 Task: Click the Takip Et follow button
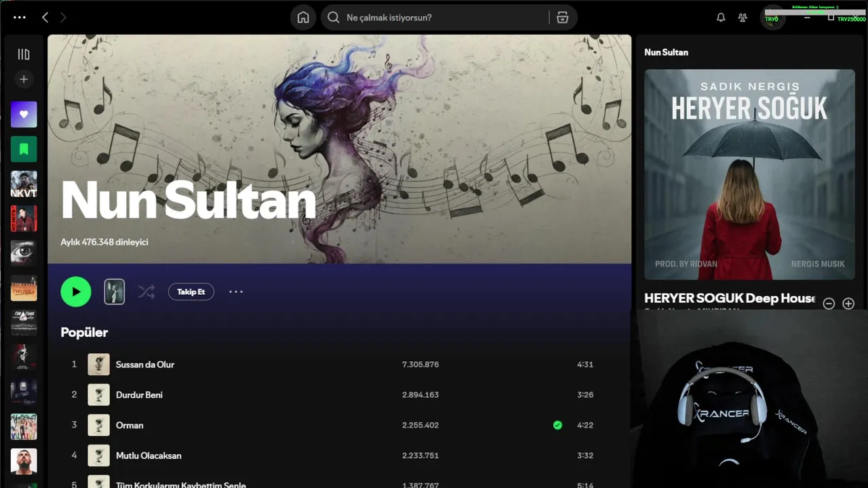pyautogui.click(x=191, y=291)
